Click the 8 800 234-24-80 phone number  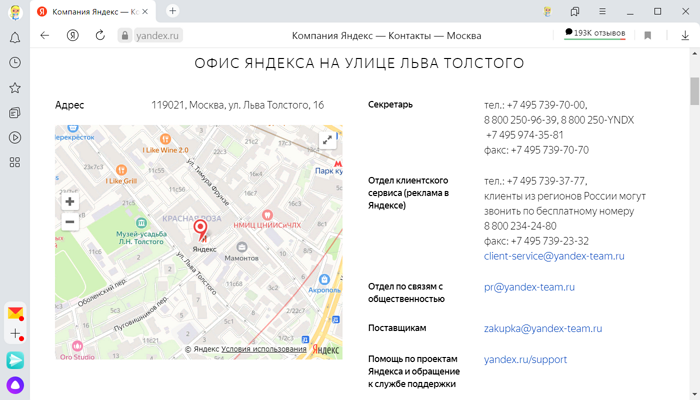pyautogui.click(x=520, y=226)
